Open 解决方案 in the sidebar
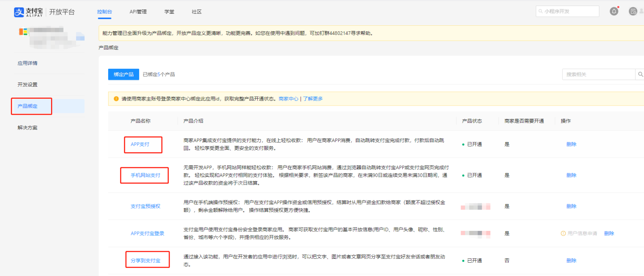 (27, 127)
